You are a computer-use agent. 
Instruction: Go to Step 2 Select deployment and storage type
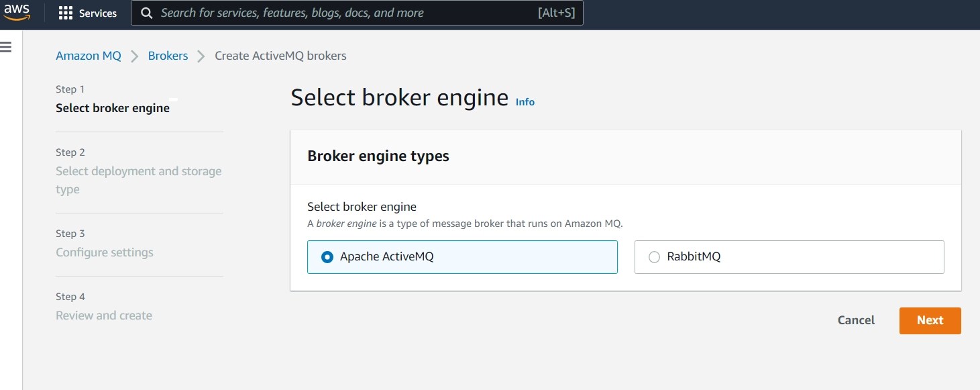click(x=138, y=180)
